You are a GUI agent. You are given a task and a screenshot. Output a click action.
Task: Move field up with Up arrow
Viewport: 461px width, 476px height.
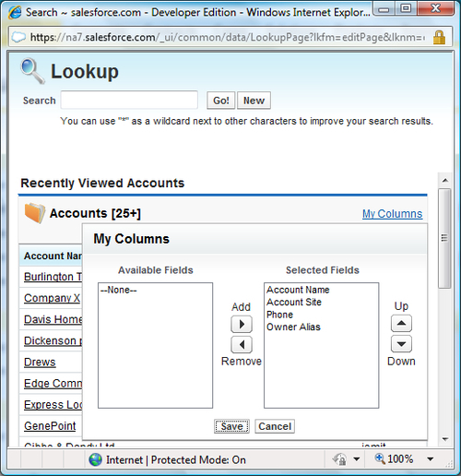(x=401, y=323)
